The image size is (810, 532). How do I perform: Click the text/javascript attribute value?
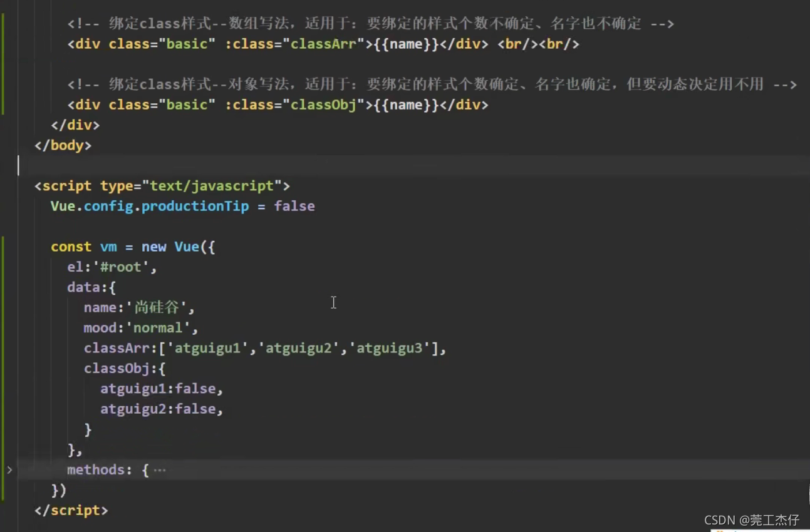pos(212,186)
